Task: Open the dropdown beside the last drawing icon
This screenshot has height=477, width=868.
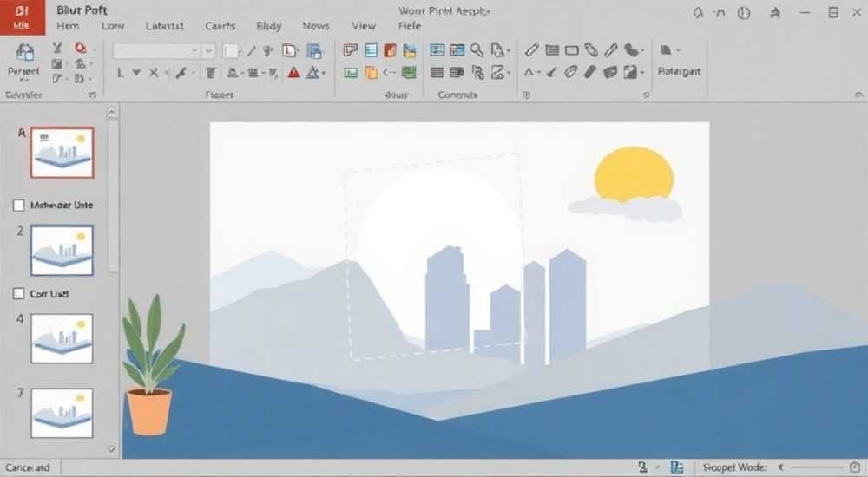Action: point(642,73)
